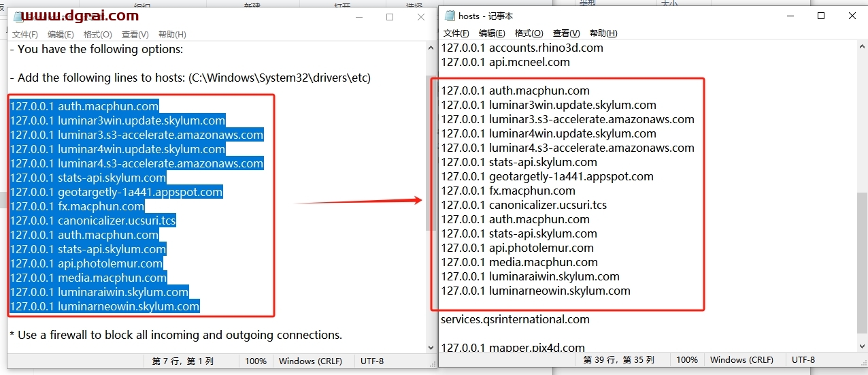Click luminar4win.update.skylum.com line in hosts window

point(548,133)
